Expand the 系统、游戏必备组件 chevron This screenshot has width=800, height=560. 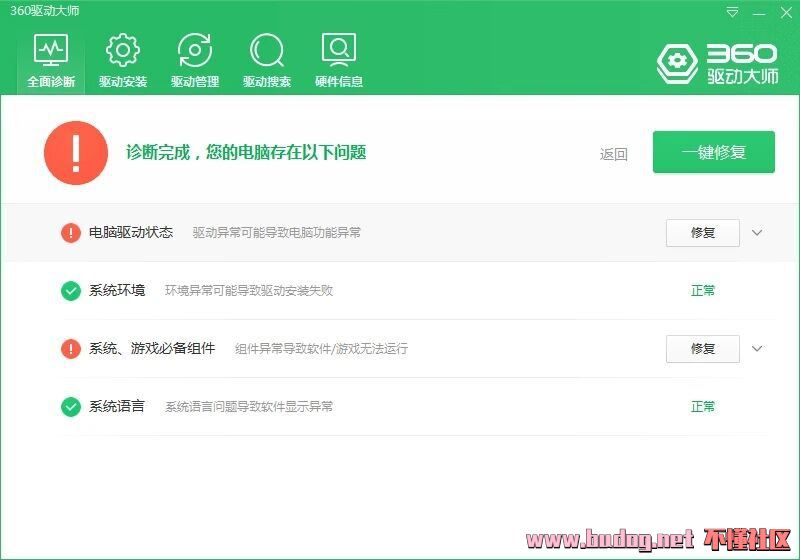pos(757,349)
